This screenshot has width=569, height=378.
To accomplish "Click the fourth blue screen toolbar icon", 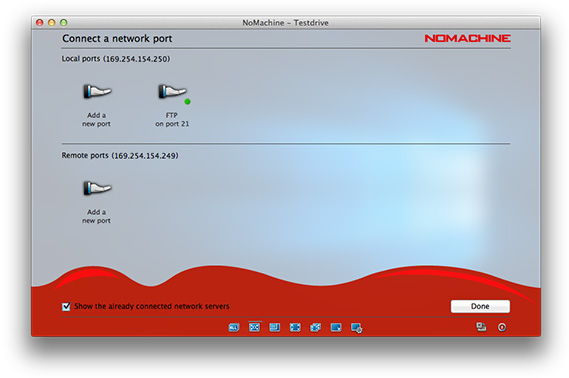I will click(295, 327).
